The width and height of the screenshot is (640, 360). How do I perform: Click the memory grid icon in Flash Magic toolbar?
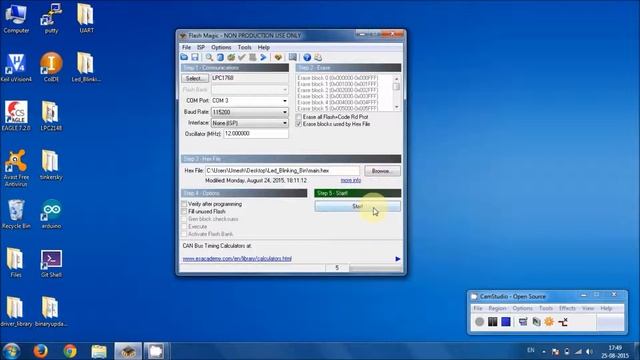tap(293, 58)
